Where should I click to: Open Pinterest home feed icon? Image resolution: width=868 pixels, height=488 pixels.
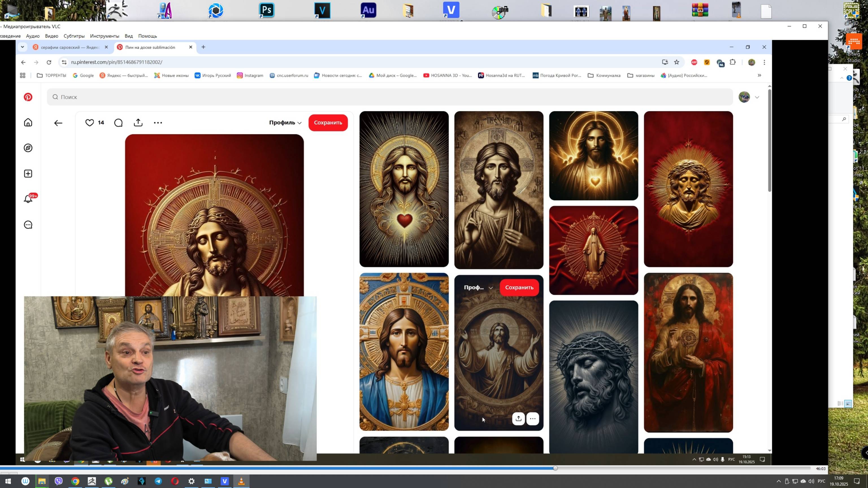[28, 122]
